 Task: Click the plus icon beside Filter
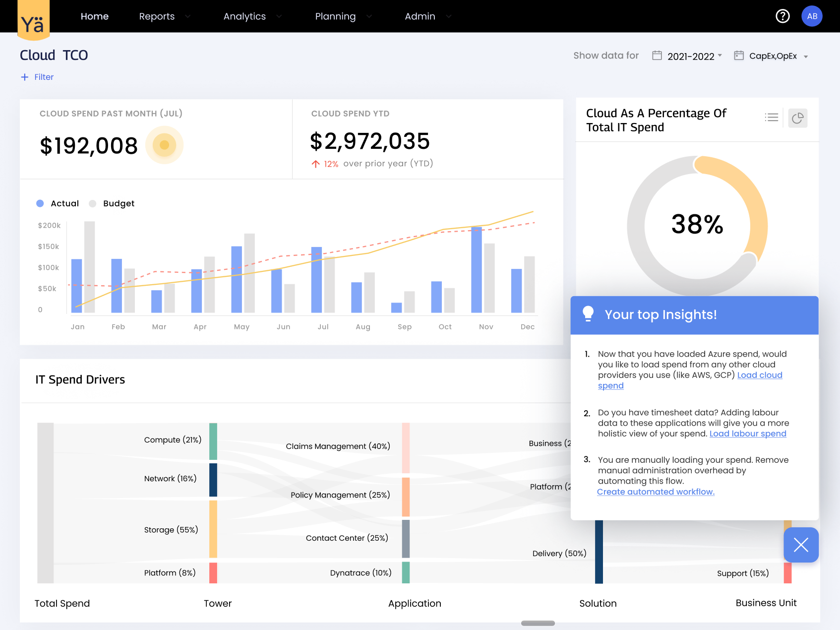(x=25, y=77)
